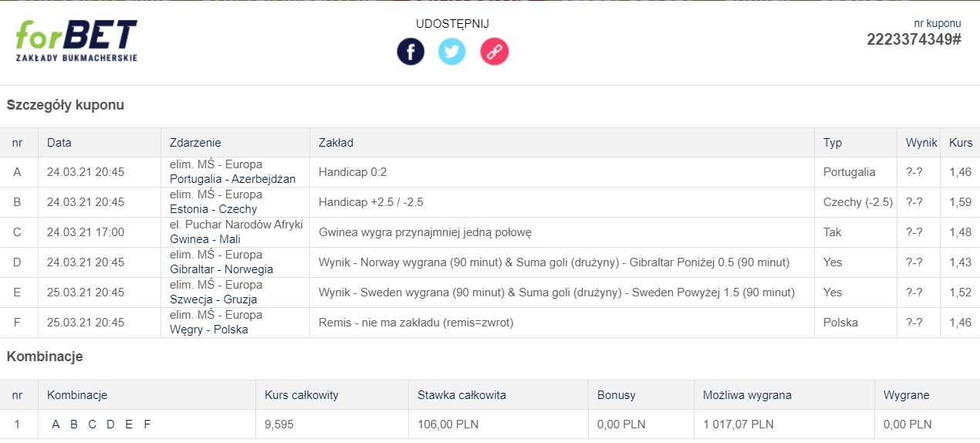This screenshot has width=980, height=443.
Task: Click the coupon number 2223374349#
Action: [x=914, y=39]
